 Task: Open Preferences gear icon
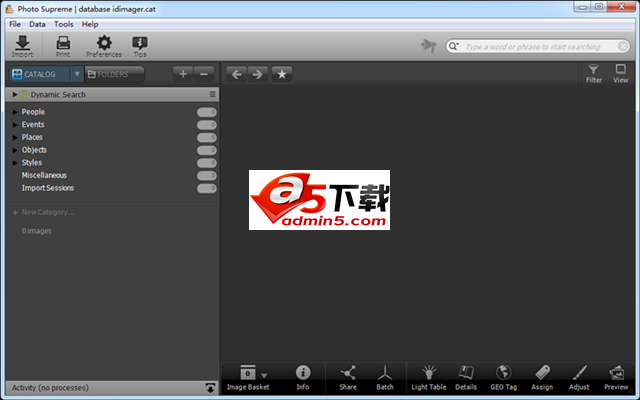(x=104, y=46)
